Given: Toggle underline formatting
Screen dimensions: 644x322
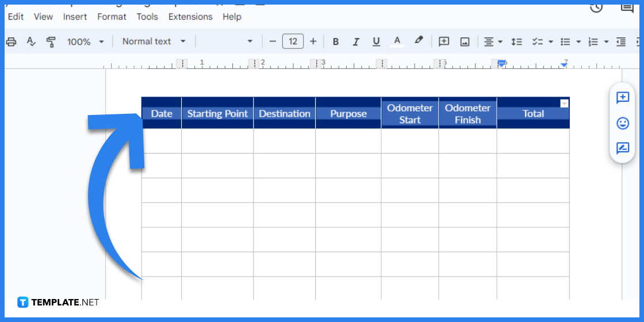Looking at the screenshot, I should pos(376,41).
